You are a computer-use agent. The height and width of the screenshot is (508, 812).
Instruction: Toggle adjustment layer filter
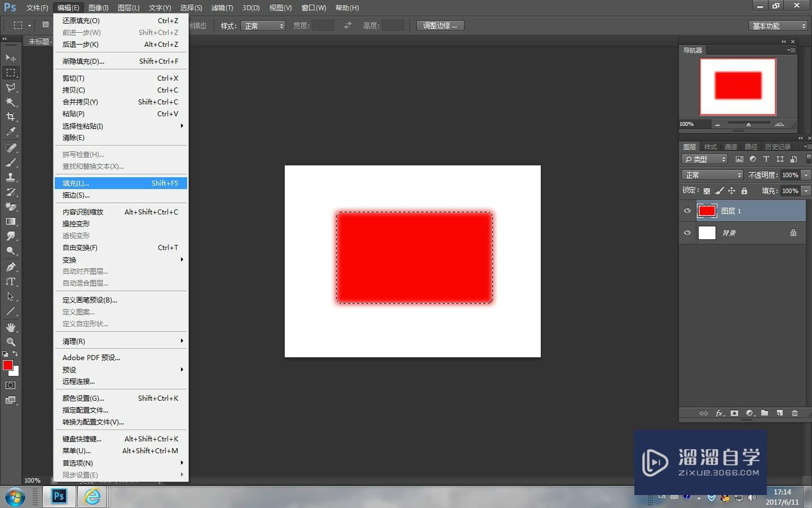tap(752, 159)
